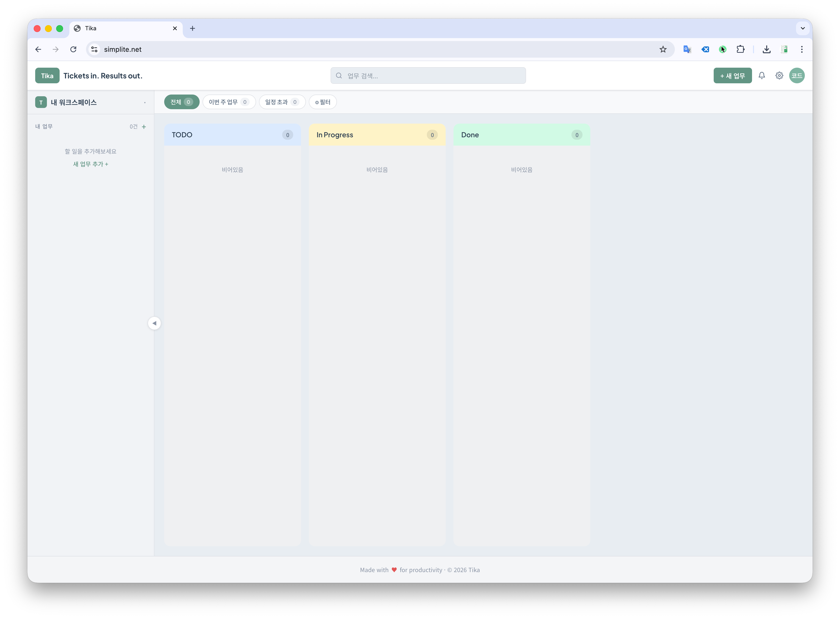
Task: Open the notifications bell icon
Action: [x=762, y=76]
